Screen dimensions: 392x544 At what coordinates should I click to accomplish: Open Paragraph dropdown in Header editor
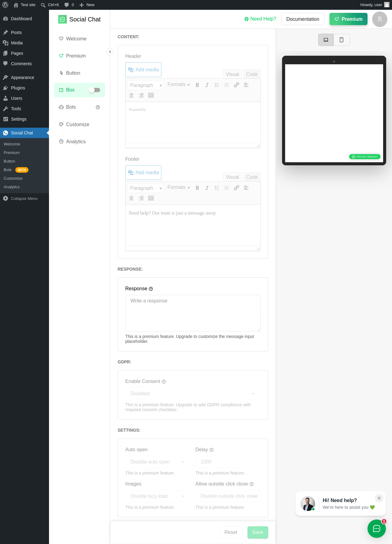pos(145,85)
